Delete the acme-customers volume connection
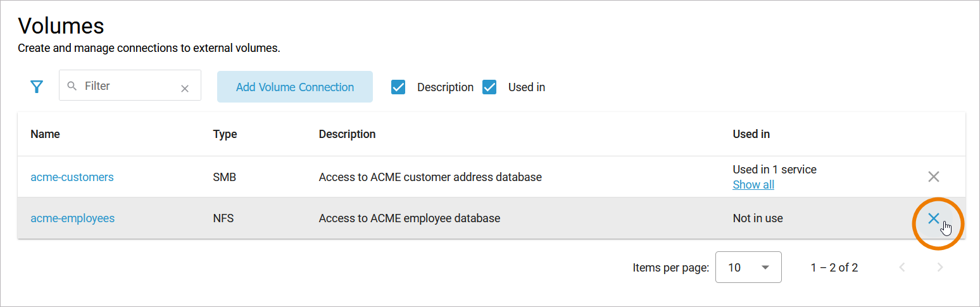 click(933, 177)
